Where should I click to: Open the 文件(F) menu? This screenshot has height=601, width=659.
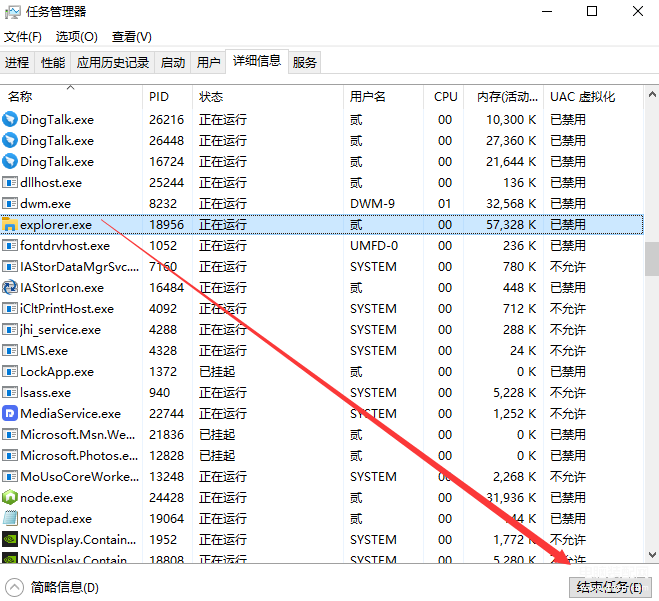23,37
